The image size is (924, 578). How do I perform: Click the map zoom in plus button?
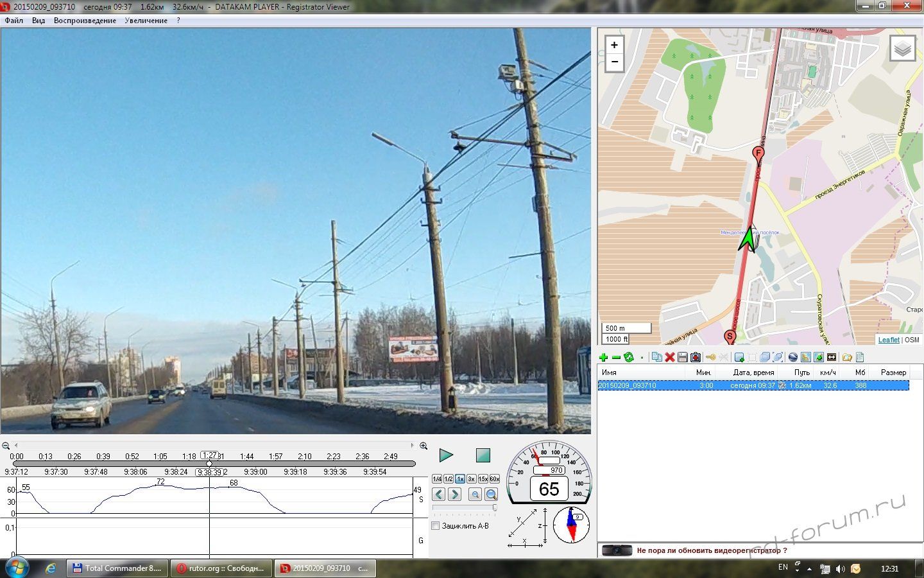[614, 45]
